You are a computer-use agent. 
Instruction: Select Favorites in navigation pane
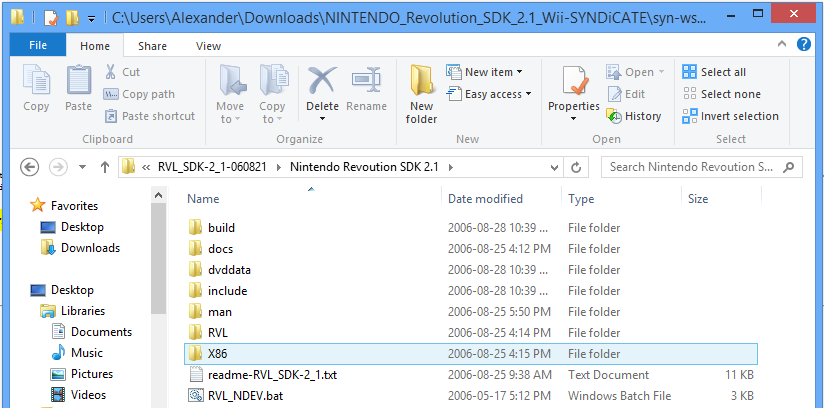[64, 206]
